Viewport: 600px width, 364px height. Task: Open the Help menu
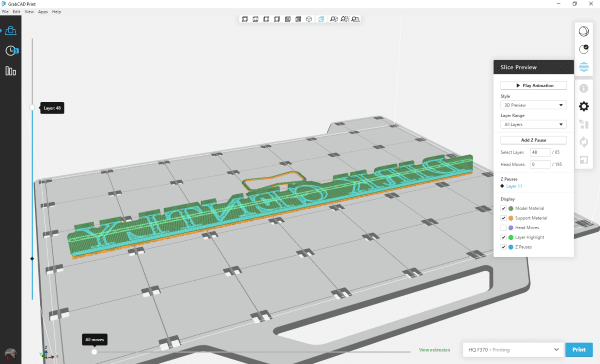(x=56, y=12)
